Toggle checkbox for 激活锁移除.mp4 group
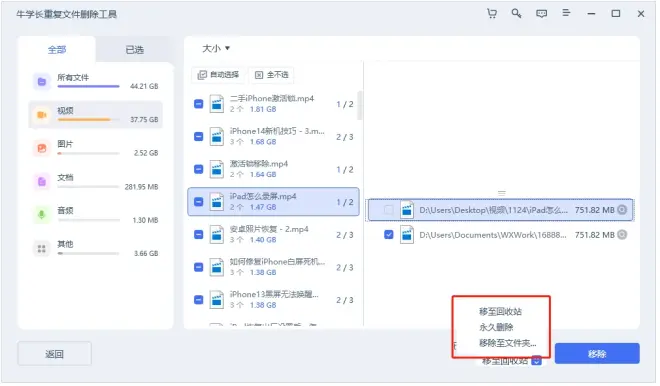The image size is (660, 386). coord(199,169)
